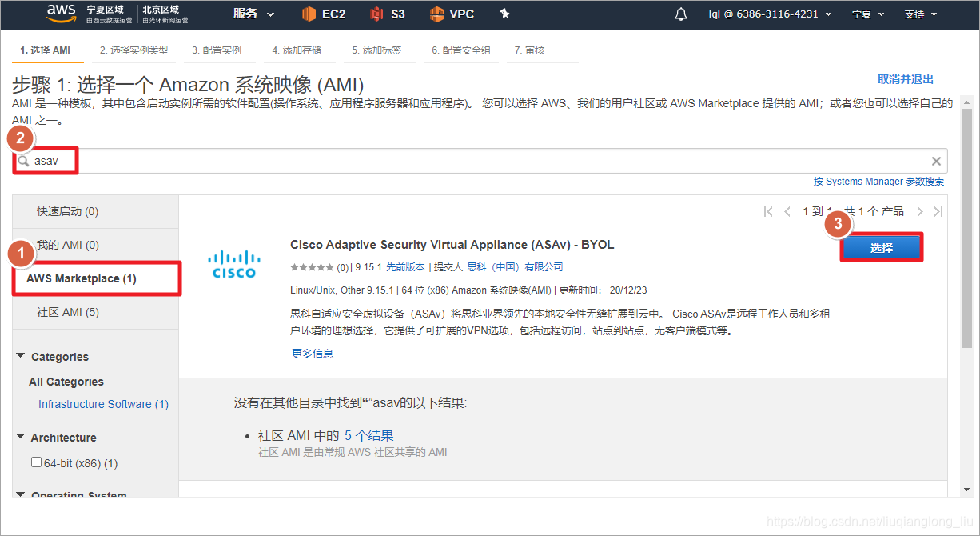The width and height of the screenshot is (980, 536).
Task: Collapse the Categories section
Action: click(x=21, y=356)
